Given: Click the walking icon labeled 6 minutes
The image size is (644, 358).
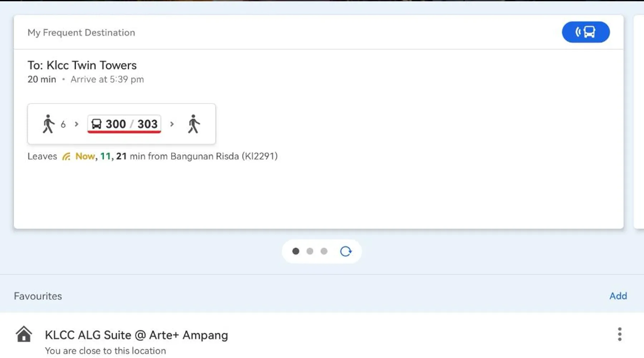Looking at the screenshot, I should pyautogui.click(x=48, y=124).
